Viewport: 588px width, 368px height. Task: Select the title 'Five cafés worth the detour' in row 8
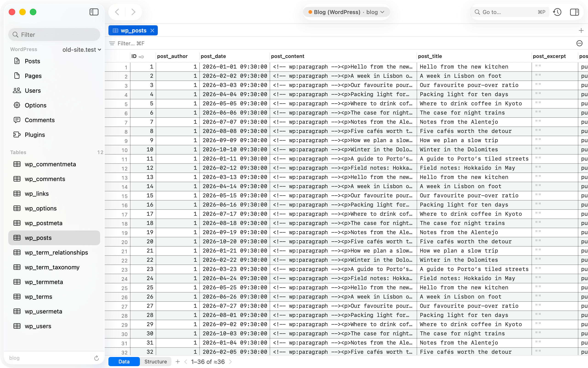474,131
